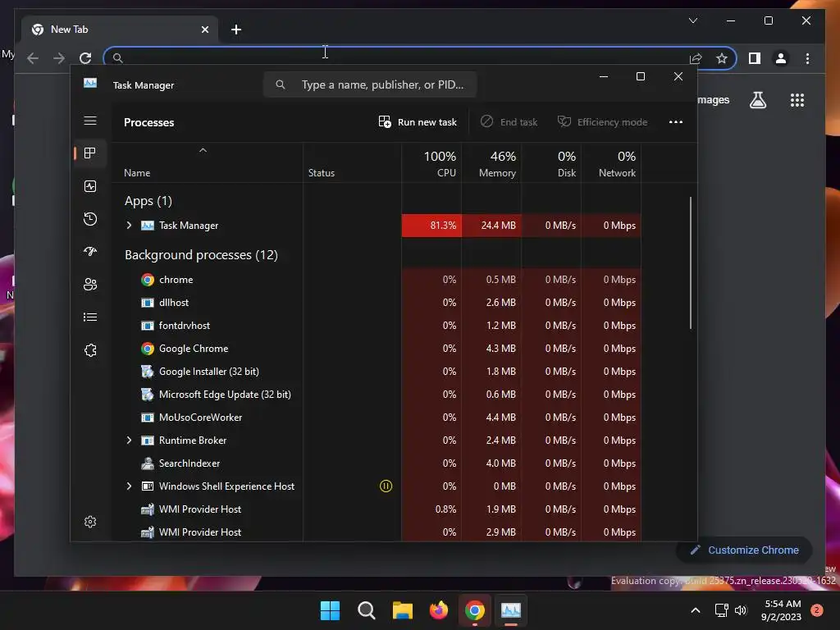Click Efficiency mode button

pos(602,122)
